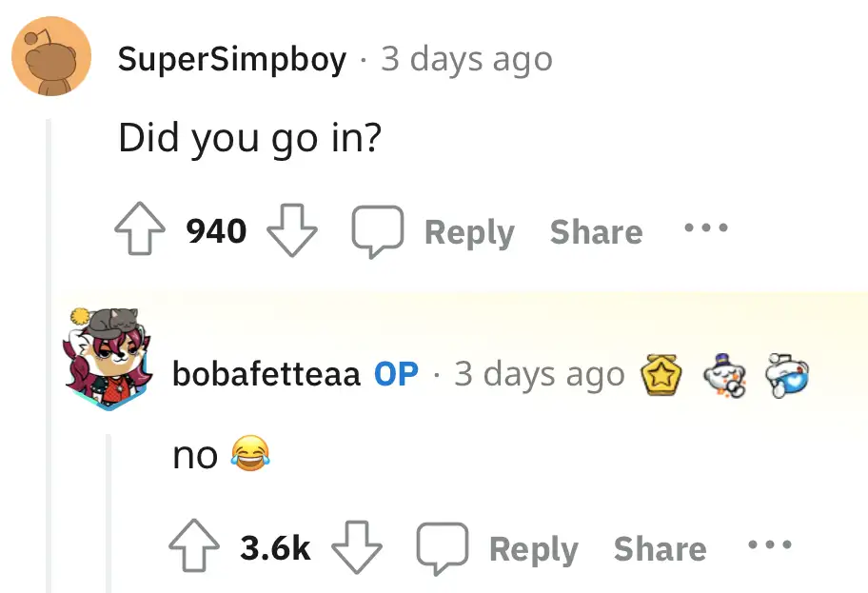Click the hugging Snoo award icon
The width and height of the screenshot is (868, 593).
[x=787, y=375]
